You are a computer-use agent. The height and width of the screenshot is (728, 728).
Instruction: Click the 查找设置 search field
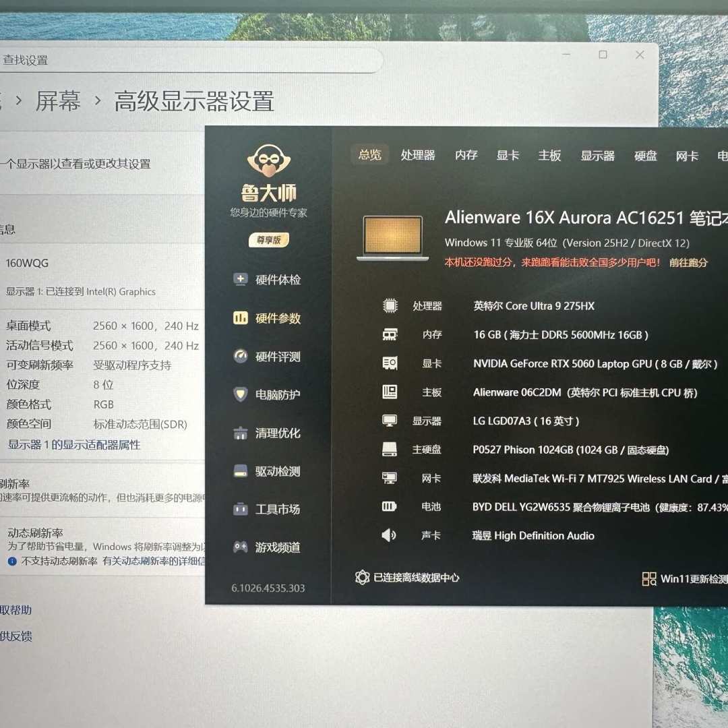(190, 59)
